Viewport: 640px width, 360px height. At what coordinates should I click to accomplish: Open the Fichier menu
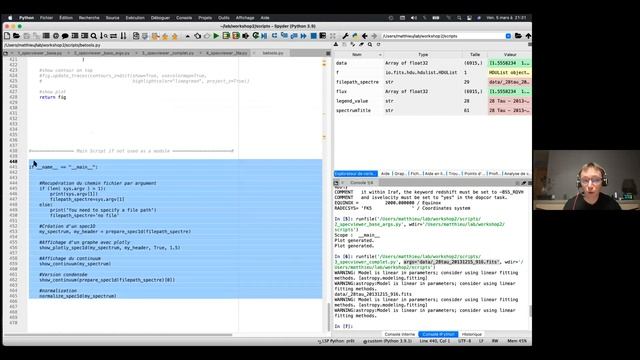pyautogui.click(x=47, y=18)
